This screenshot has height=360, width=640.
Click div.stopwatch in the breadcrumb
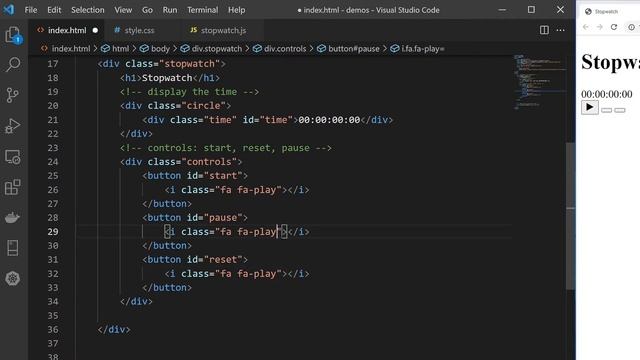click(x=216, y=49)
